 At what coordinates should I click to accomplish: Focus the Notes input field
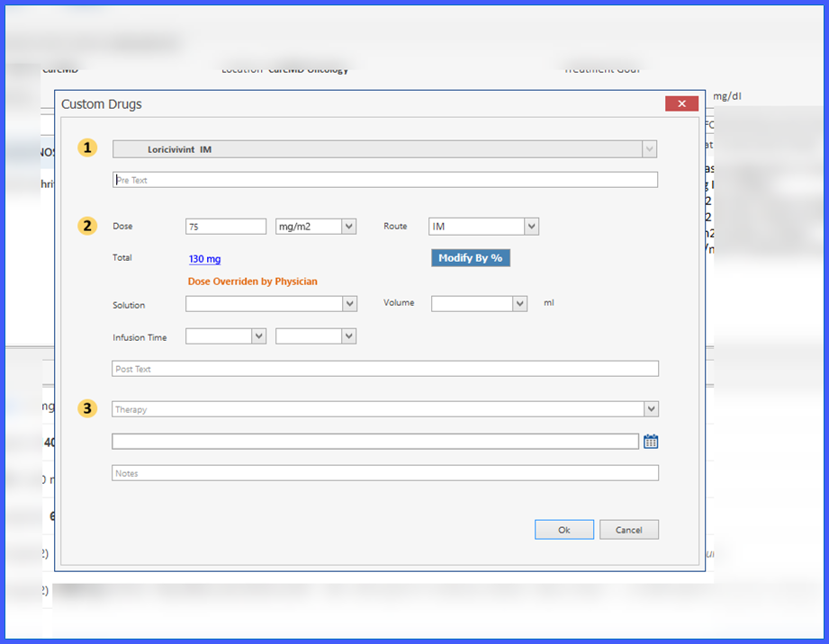point(385,473)
